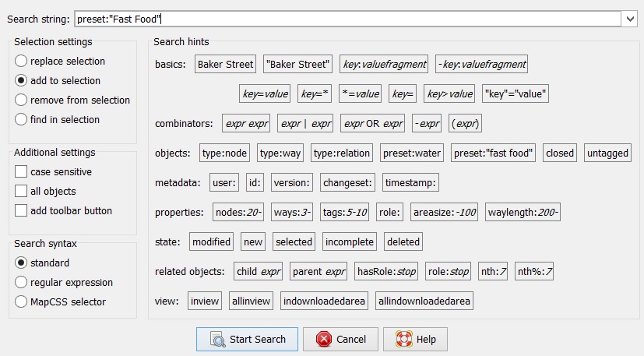
Task: Click the expr | expr combinator
Action: 305,123
